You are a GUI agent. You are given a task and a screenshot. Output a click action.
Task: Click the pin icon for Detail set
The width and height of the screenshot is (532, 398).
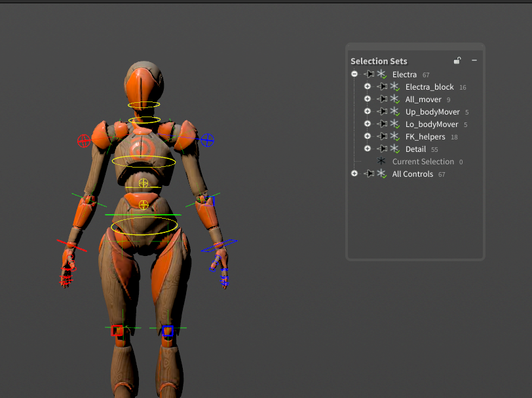pos(383,149)
